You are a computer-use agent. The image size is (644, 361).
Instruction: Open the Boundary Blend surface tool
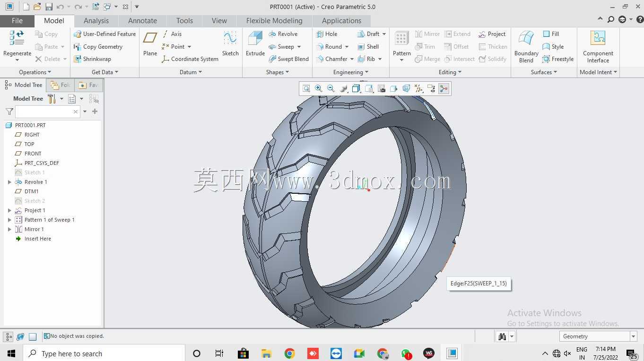click(526, 46)
